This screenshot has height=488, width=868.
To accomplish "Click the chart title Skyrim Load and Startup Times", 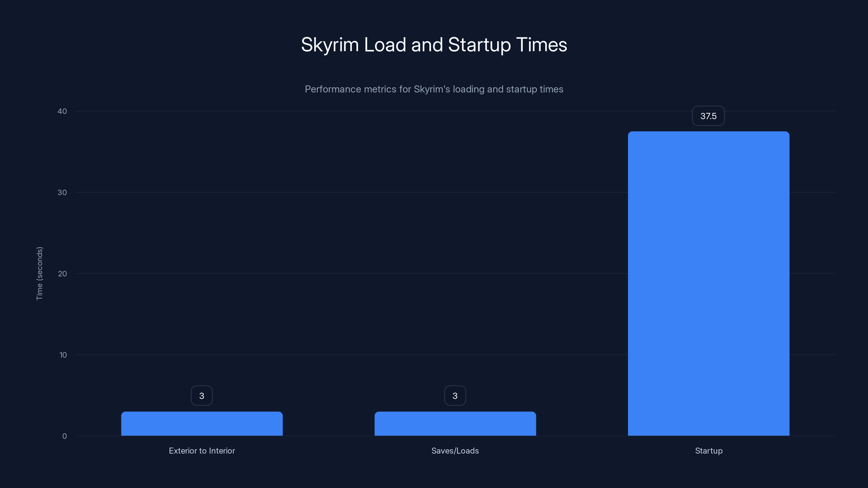I will coord(434,44).
